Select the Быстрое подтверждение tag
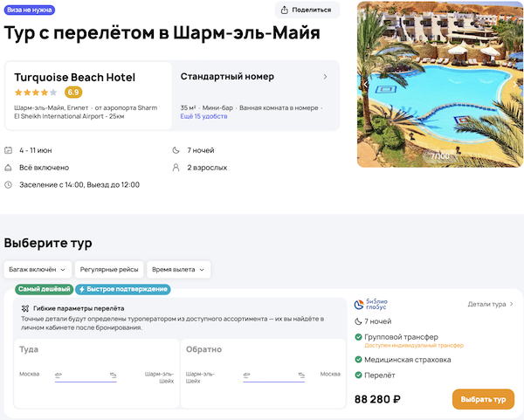Screen dimensions: 524x420 (123, 290)
